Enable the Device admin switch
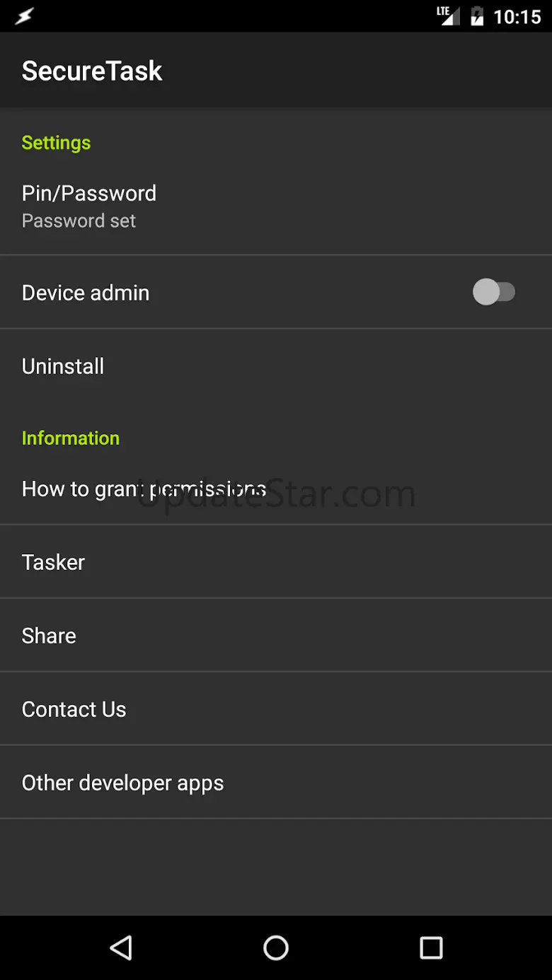The image size is (552, 980). 494,292
